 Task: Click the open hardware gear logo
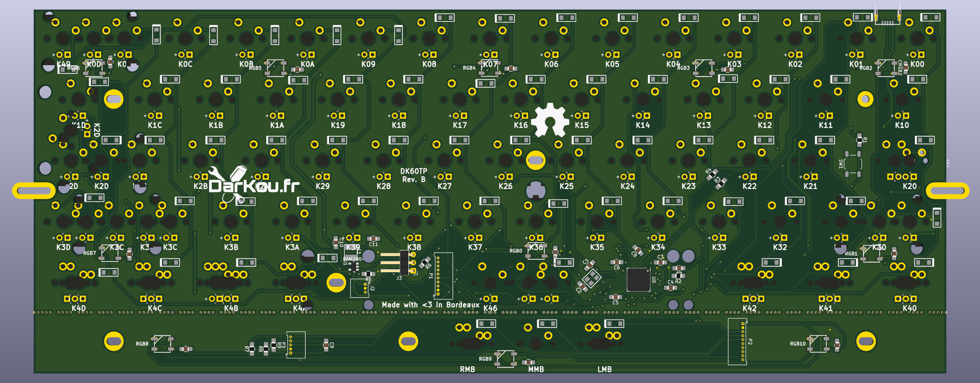[x=550, y=120]
